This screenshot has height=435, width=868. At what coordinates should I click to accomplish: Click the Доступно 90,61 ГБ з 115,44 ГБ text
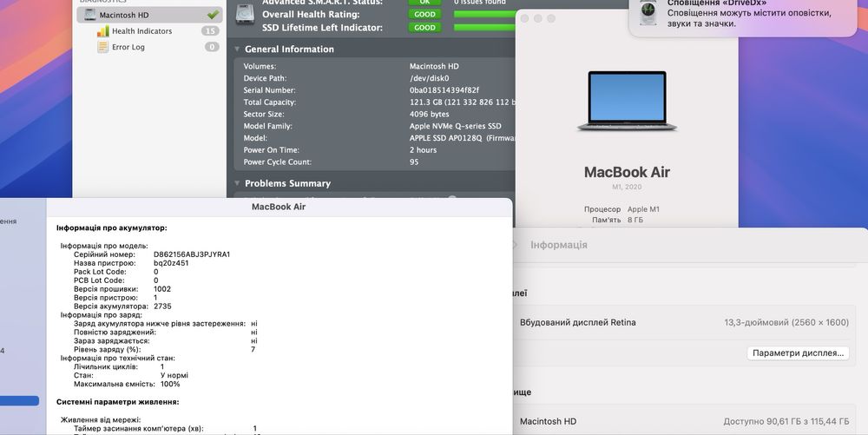(x=786, y=422)
